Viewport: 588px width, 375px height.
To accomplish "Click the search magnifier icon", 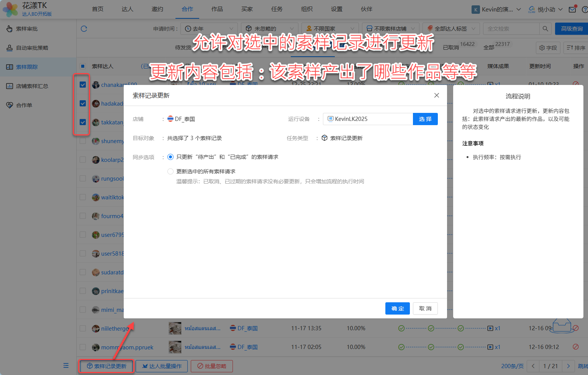I will point(545,29).
